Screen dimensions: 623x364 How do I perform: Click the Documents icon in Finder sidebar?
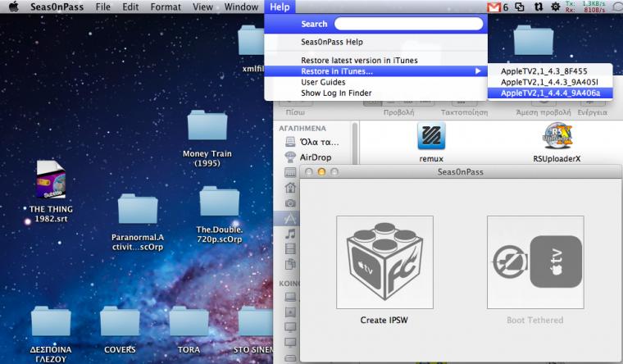[290, 264]
